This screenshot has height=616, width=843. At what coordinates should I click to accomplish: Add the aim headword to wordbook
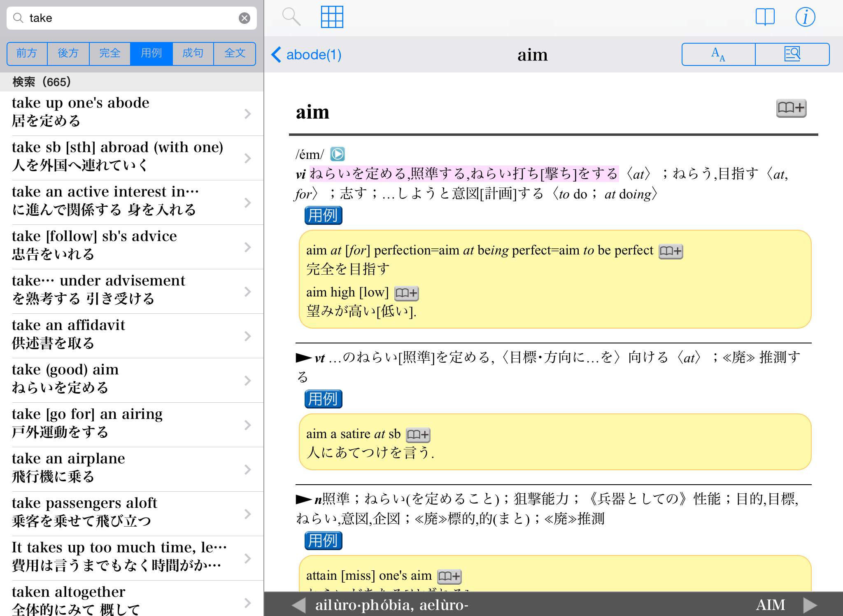point(791,108)
